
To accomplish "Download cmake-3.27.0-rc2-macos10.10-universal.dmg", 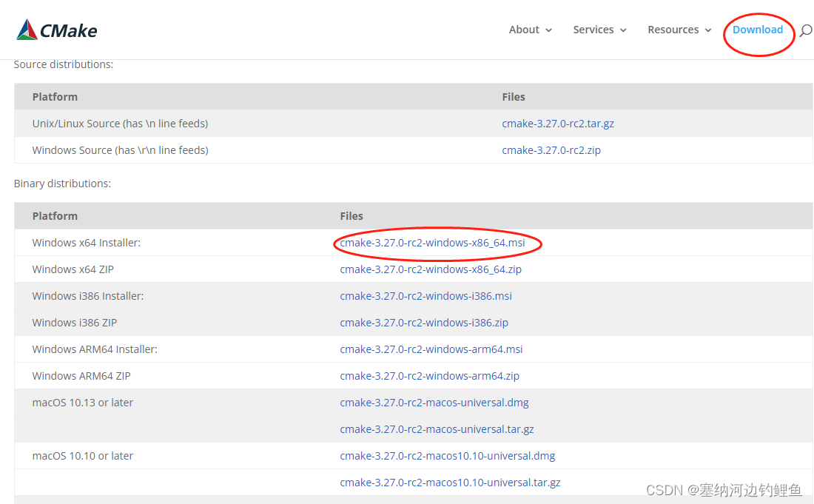I will point(447,456).
